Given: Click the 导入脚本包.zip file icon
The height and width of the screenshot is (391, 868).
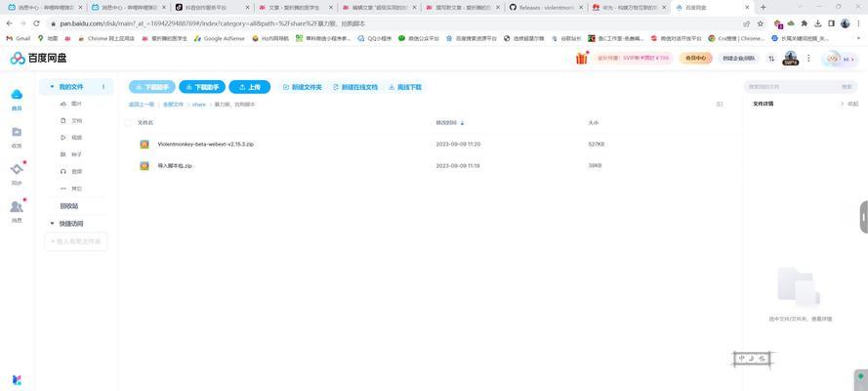Looking at the screenshot, I should (x=145, y=165).
